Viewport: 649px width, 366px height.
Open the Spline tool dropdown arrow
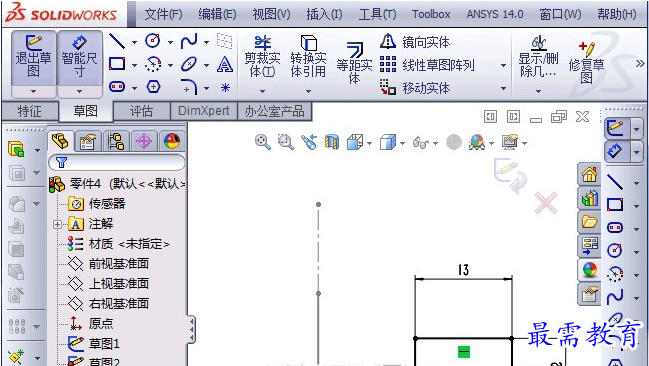pos(206,42)
